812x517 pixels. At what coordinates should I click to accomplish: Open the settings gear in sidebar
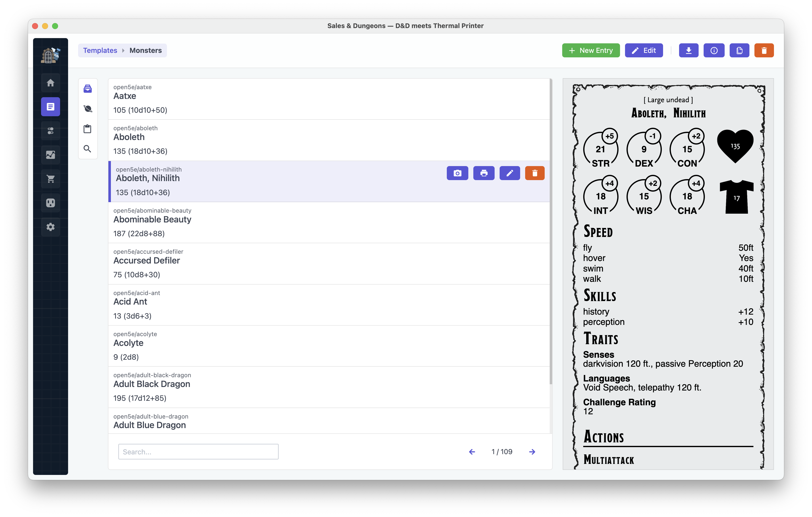click(51, 227)
